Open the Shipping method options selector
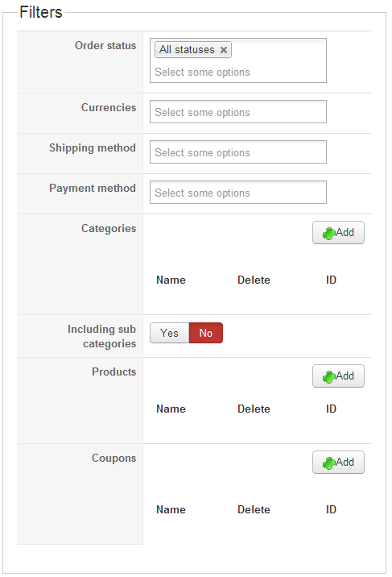392x577 pixels. point(238,152)
